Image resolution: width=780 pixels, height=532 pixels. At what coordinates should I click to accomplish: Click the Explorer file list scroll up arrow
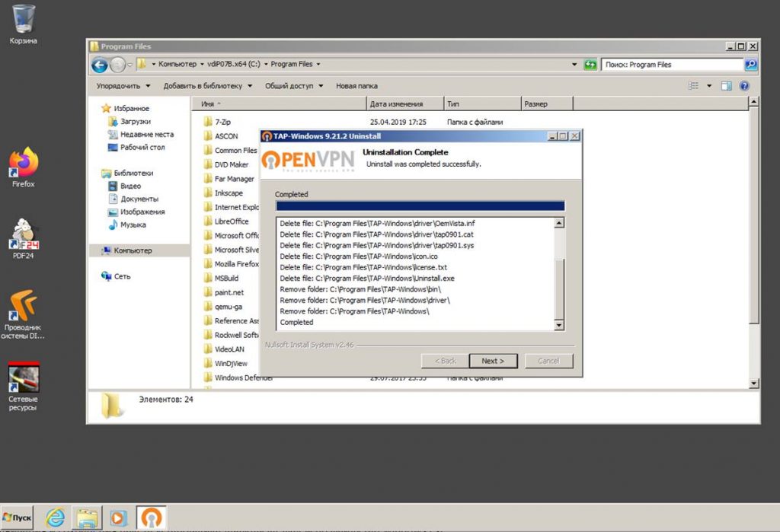pos(754,102)
